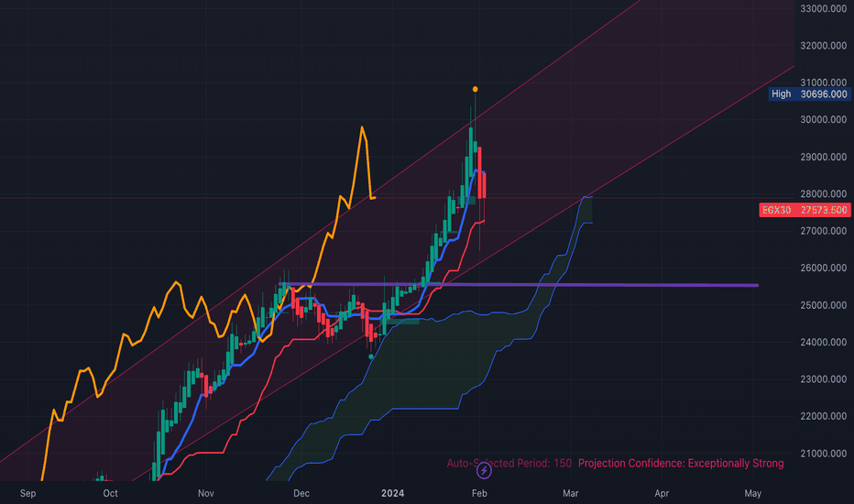The width and height of the screenshot is (854, 504).
Task: Click the 'Projection Confidence: Exceptionally Strong' text
Action: click(681, 463)
